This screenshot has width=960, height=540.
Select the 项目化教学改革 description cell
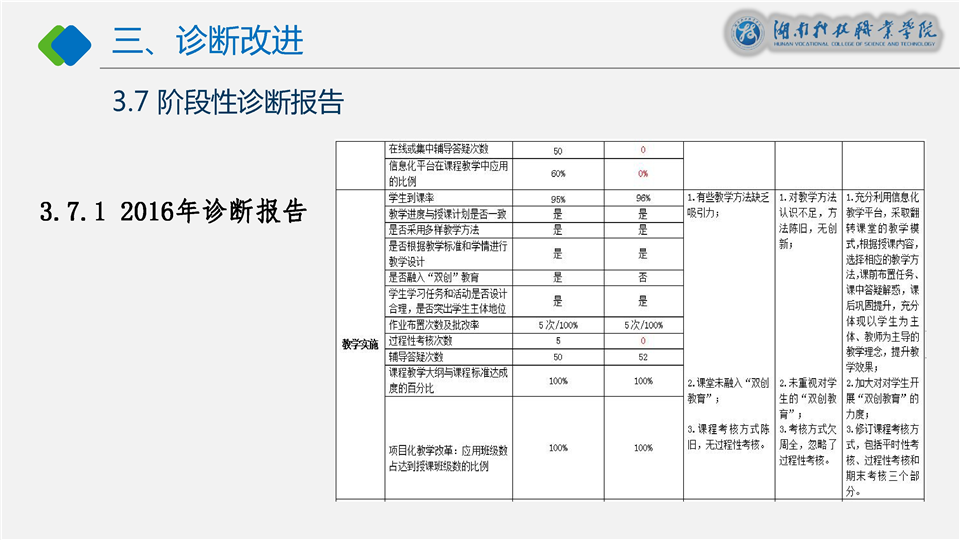448,449
